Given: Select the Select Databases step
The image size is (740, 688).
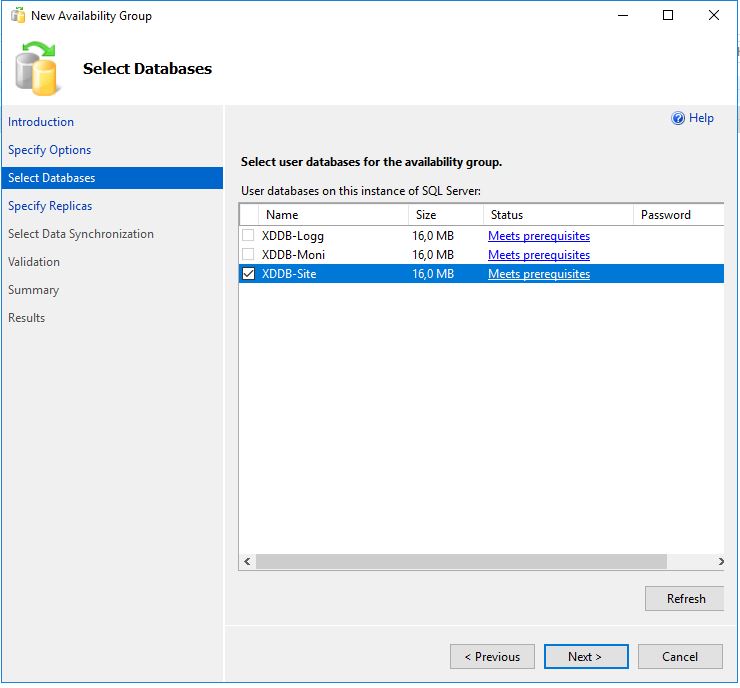Looking at the screenshot, I should pyautogui.click(x=112, y=178).
